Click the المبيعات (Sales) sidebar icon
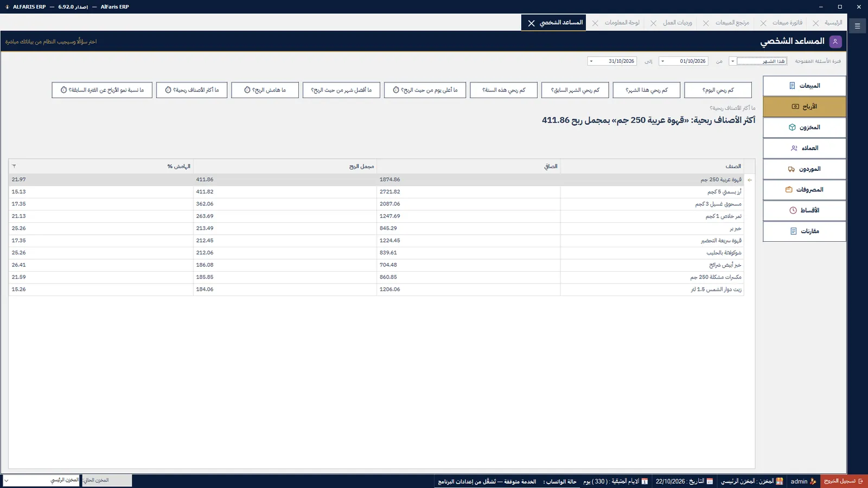Screen dimensions: 868x488 click(x=792, y=86)
